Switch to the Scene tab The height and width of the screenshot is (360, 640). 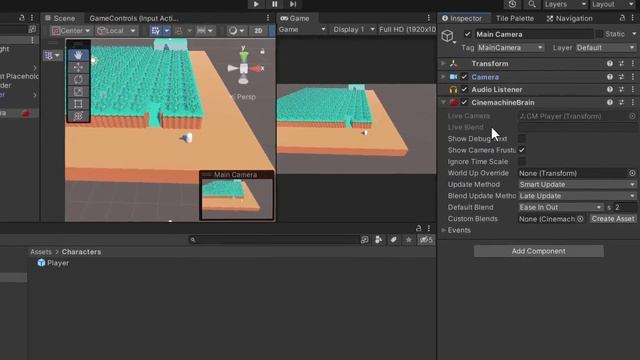[x=61, y=18]
